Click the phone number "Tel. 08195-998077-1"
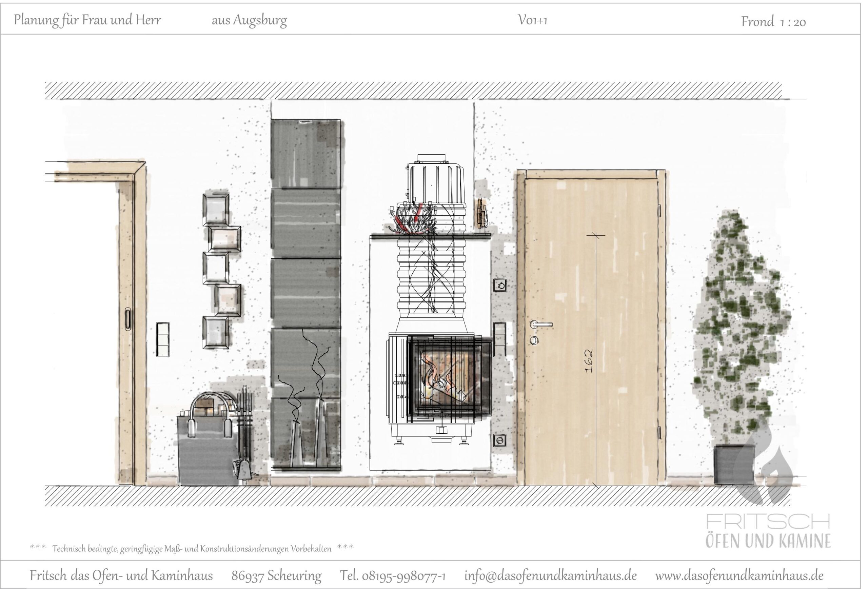 coord(393,575)
